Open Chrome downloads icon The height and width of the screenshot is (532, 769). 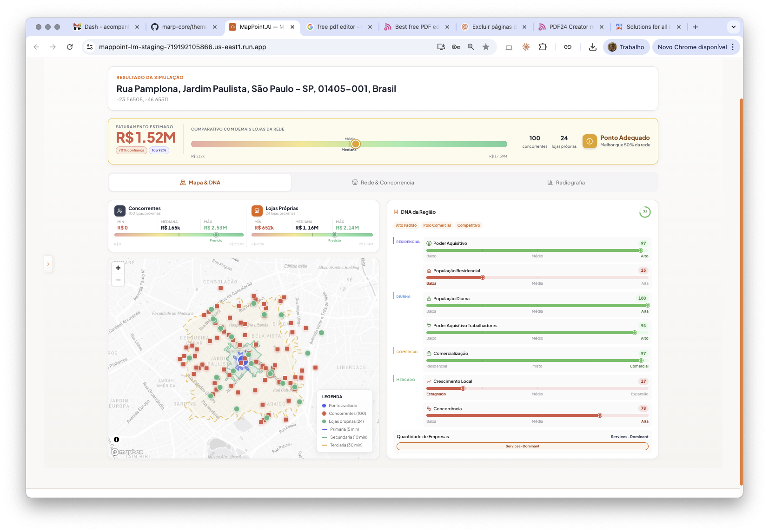coord(593,47)
